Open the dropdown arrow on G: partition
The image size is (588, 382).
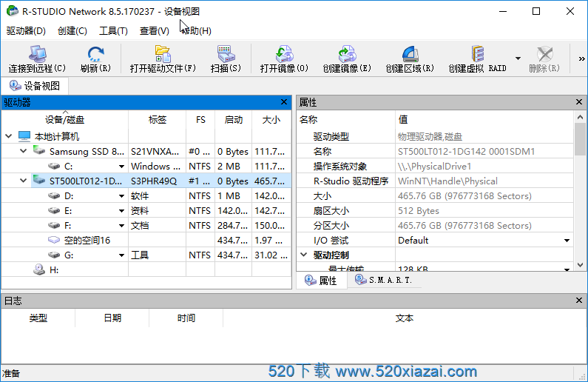(x=121, y=255)
